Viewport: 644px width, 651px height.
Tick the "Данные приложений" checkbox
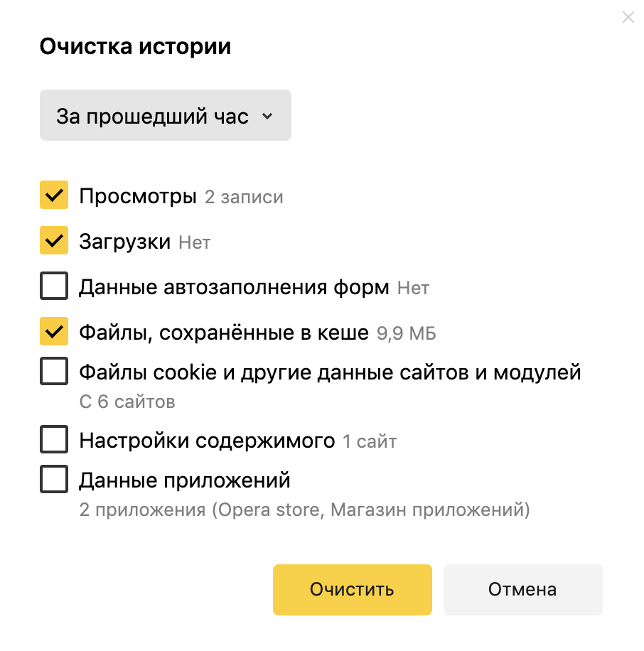pyautogui.click(x=54, y=480)
